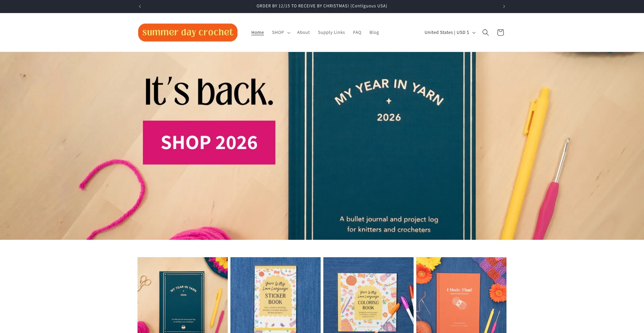Image resolution: width=644 pixels, height=333 pixels.
Task: Show next announcement with right arrow
Action: click(x=504, y=6)
